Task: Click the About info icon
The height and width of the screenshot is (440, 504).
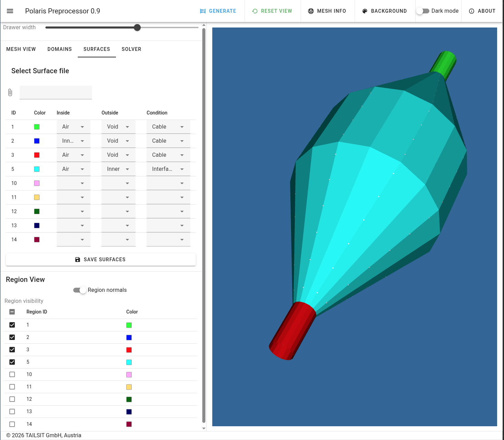Action: tap(472, 11)
